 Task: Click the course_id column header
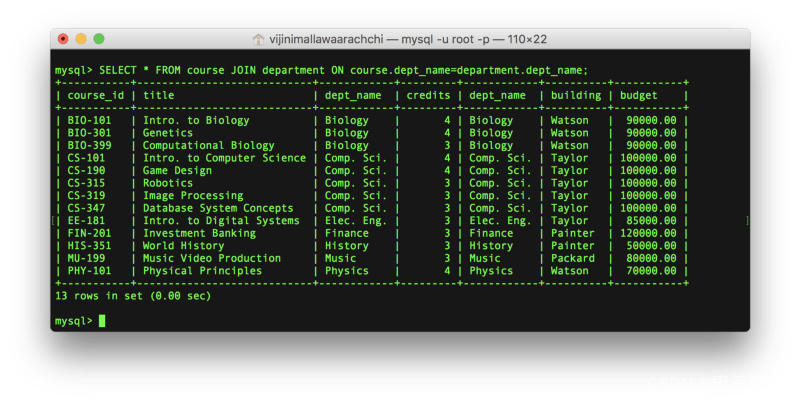95,95
